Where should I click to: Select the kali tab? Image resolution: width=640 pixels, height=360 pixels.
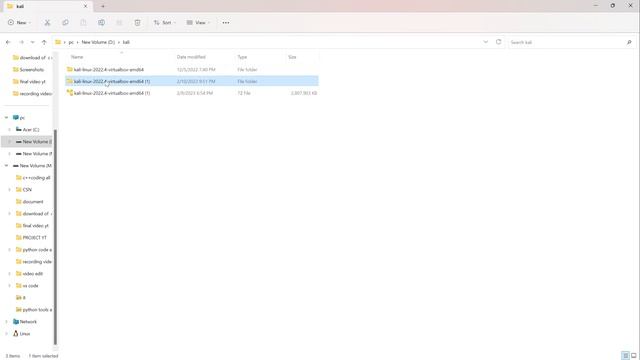47,6
